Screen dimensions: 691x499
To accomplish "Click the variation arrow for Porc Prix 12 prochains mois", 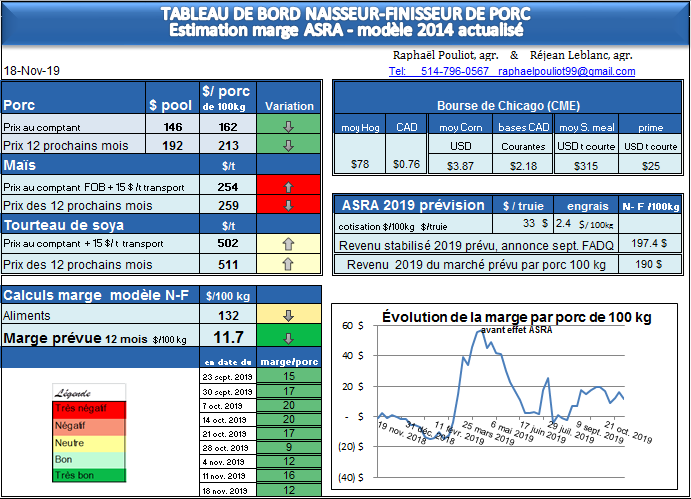I will (288, 145).
